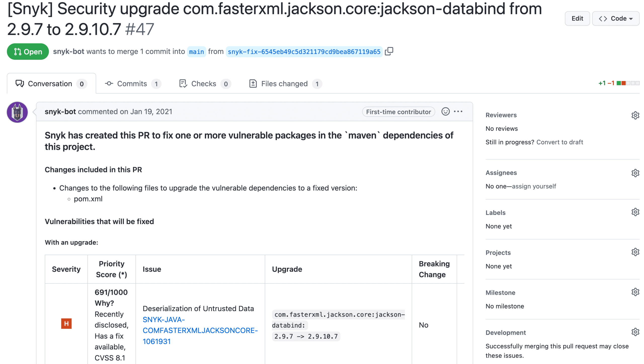Open comment options ellipsis menu
Viewport: 644px width, 364px height.
pyautogui.click(x=458, y=112)
